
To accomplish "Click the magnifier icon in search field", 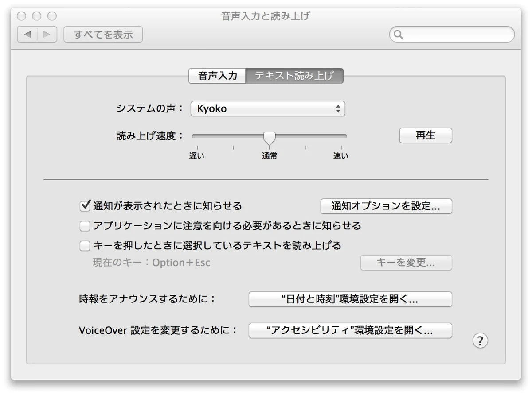I will [398, 35].
